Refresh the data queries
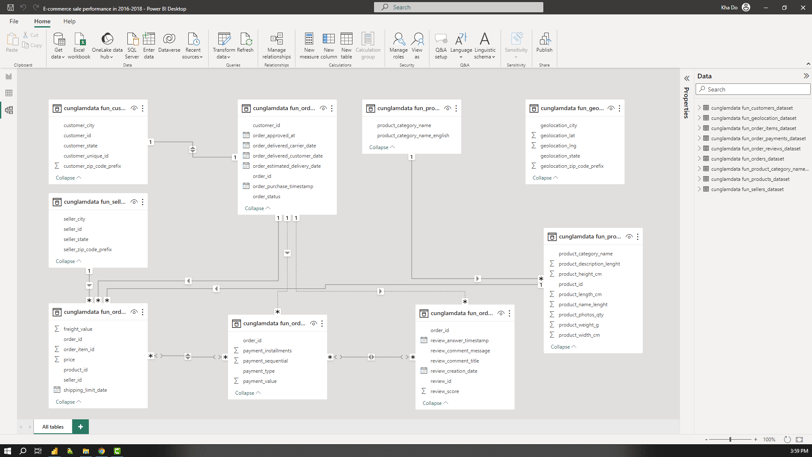812x457 pixels. (x=245, y=43)
